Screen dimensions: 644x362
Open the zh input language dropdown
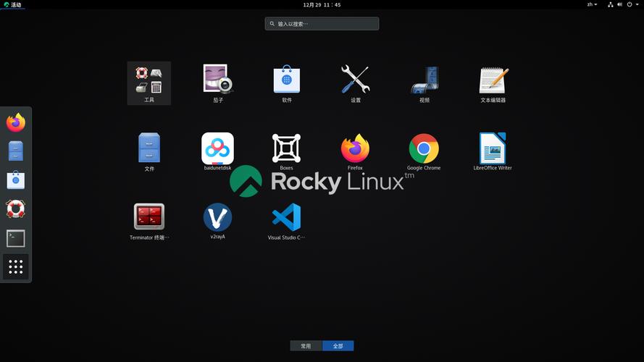coord(592,4)
